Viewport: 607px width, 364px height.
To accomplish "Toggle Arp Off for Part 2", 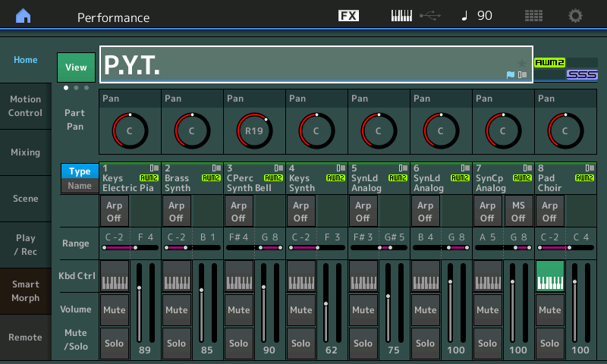I will (x=176, y=211).
